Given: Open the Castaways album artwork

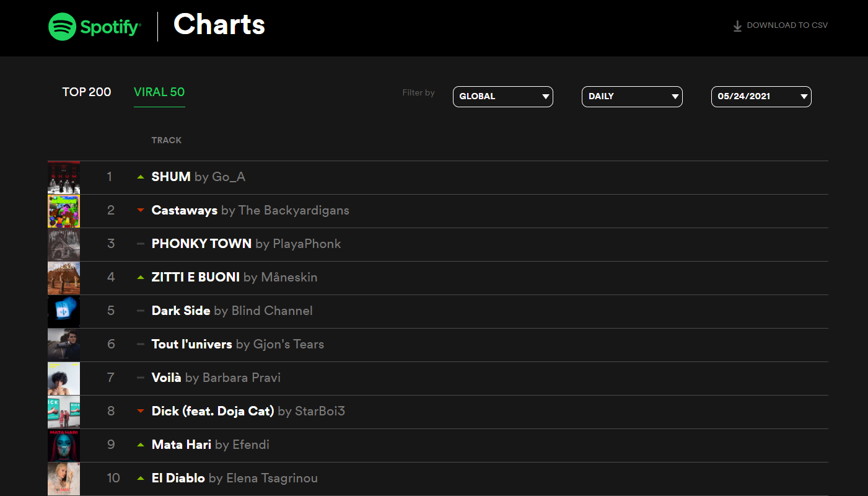Looking at the screenshot, I should tap(64, 211).
